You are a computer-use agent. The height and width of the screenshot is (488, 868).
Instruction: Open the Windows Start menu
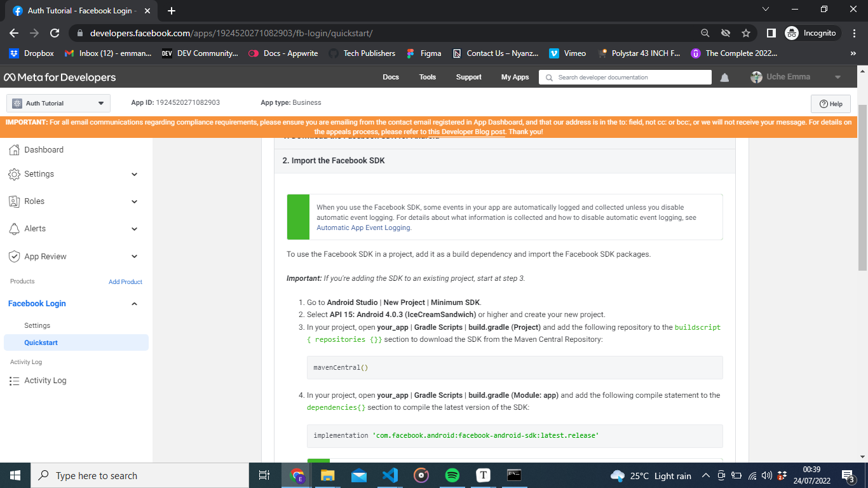[x=15, y=475]
